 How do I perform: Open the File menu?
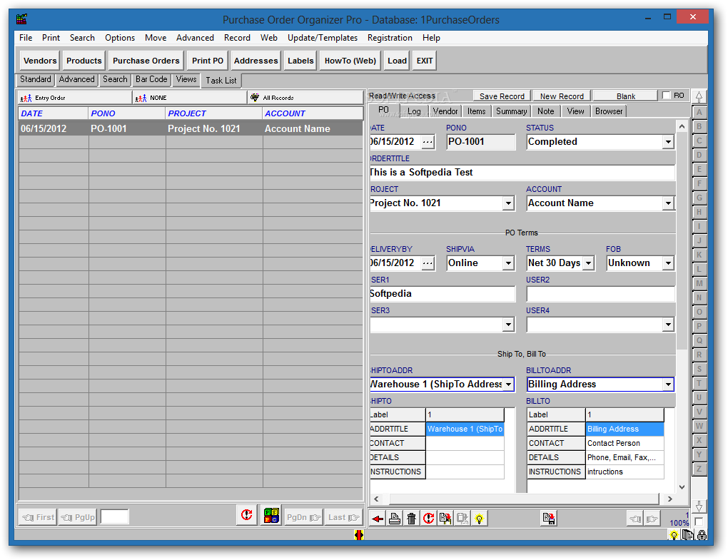point(26,38)
